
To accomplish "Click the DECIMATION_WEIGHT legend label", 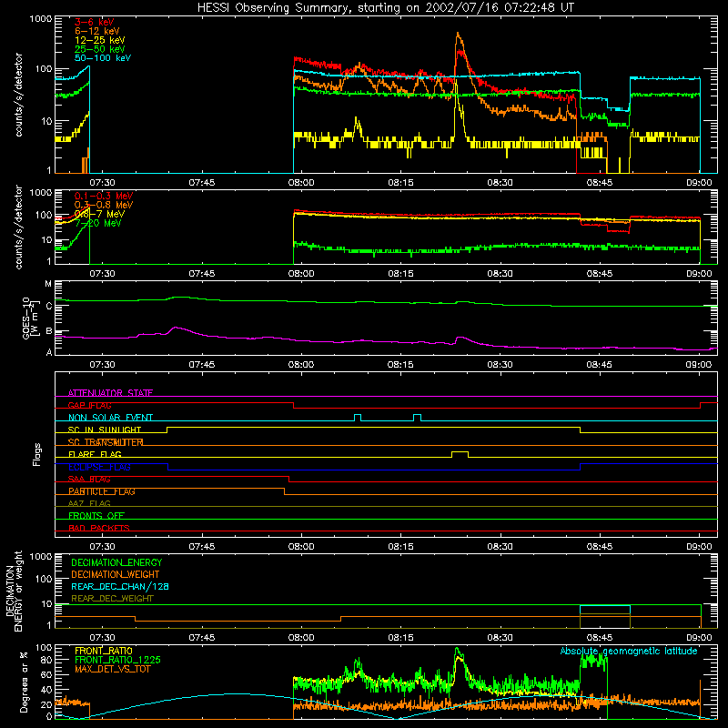I will pyautogui.click(x=116, y=574).
